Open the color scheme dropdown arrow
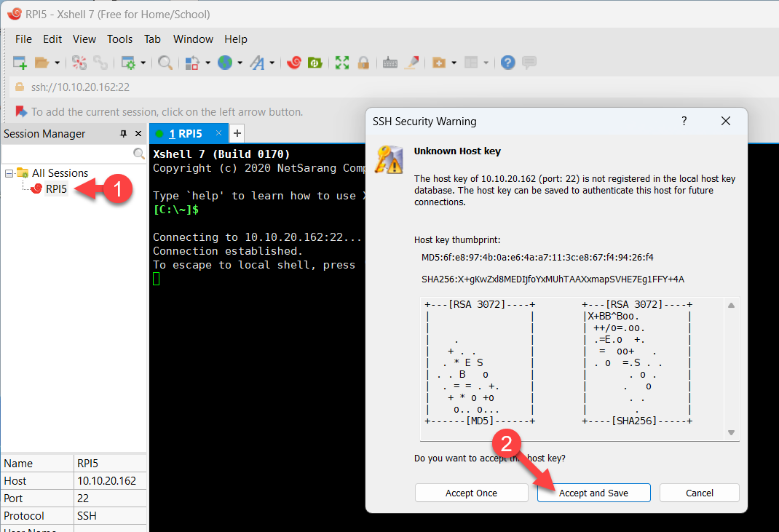 pos(207,63)
